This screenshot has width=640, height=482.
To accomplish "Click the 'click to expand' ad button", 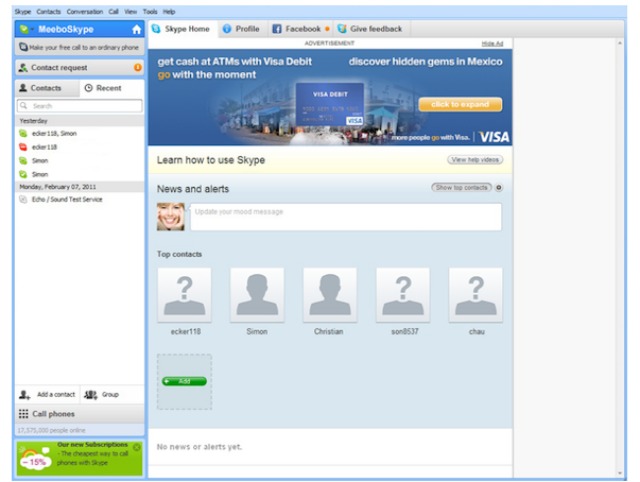I will point(460,104).
